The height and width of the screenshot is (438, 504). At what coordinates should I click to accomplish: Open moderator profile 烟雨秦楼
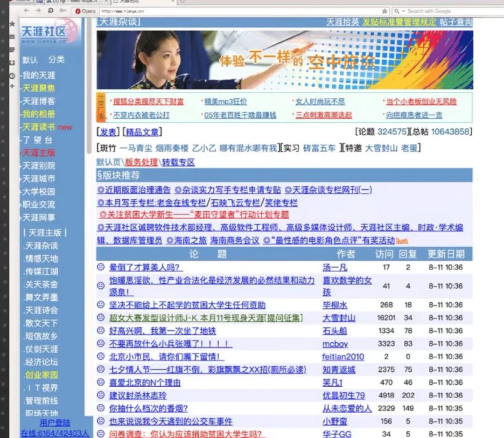tap(172, 148)
